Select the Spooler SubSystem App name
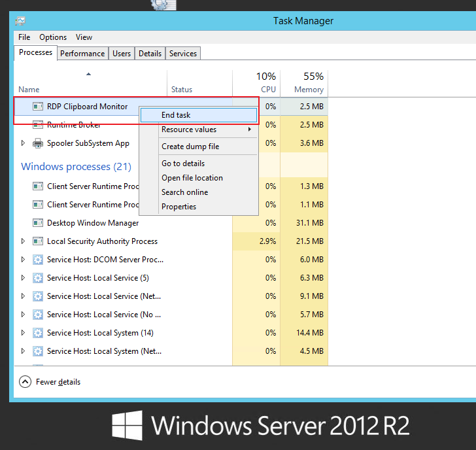The height and width of the screenshot is (450, 476). (x=88, y=143)
